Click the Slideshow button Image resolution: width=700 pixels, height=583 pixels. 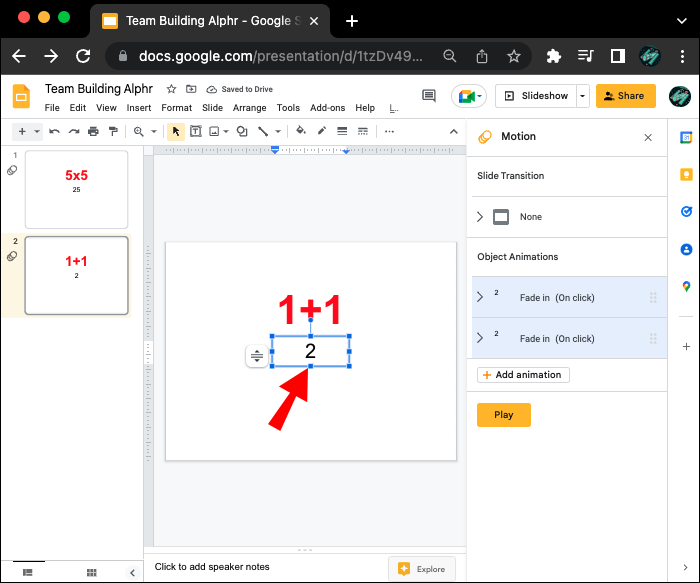[536, 96]
